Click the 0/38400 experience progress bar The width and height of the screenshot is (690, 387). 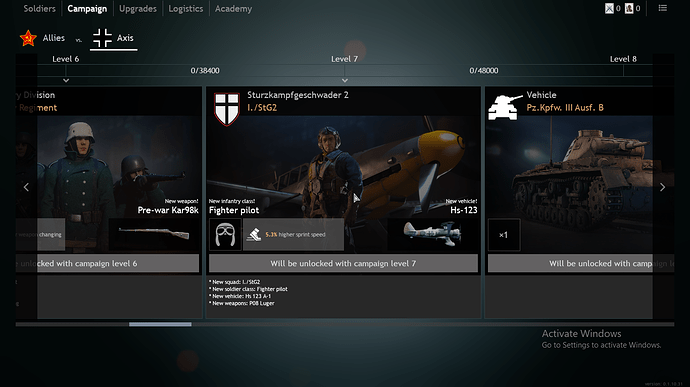pos(205,70)
